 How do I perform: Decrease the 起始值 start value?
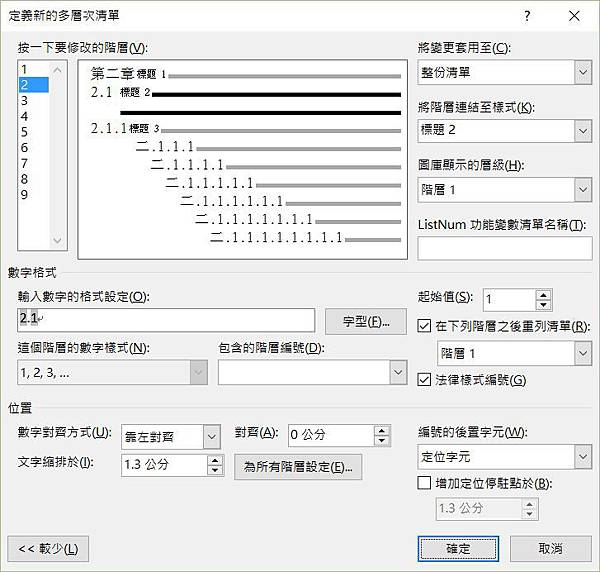click(x=543, y=305)
